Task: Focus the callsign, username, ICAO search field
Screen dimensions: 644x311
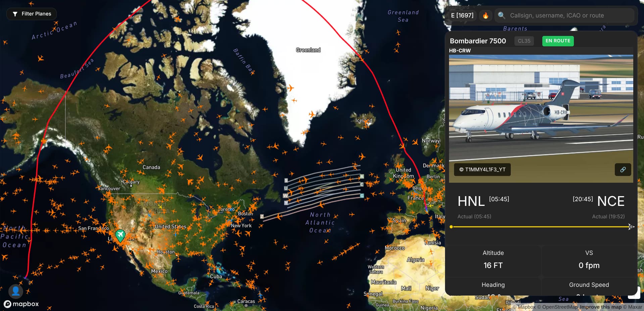Action: [564, 15]
